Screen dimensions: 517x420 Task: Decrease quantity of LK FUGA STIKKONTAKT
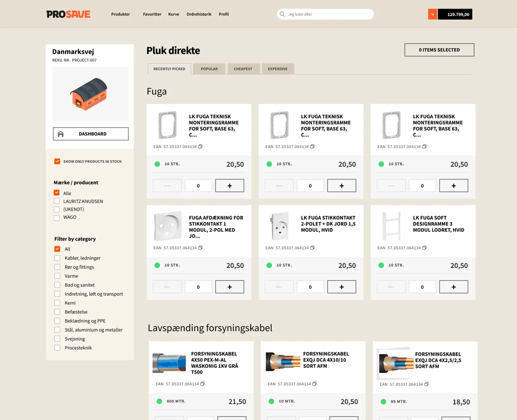click(x=279, y=287)
